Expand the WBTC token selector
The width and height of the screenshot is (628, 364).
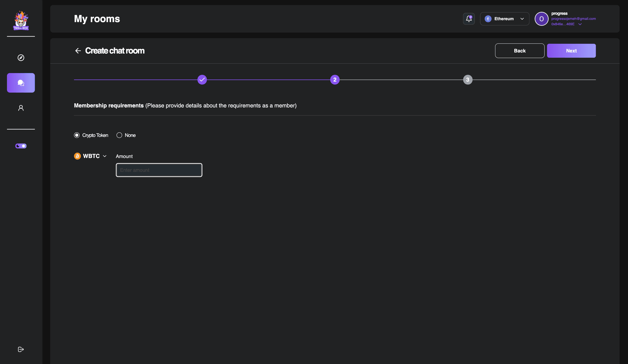pyautogui.click(x=91, y=156)
